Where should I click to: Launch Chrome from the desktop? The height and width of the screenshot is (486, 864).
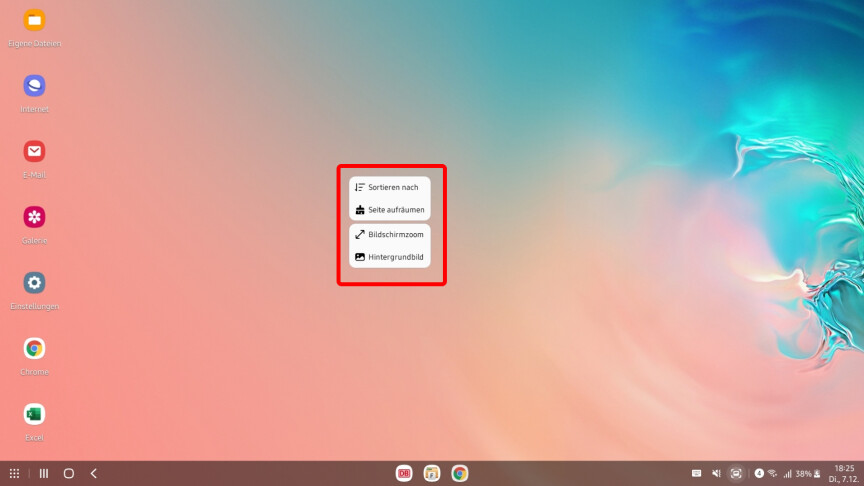pyautogui.click(x=34, y=348)
